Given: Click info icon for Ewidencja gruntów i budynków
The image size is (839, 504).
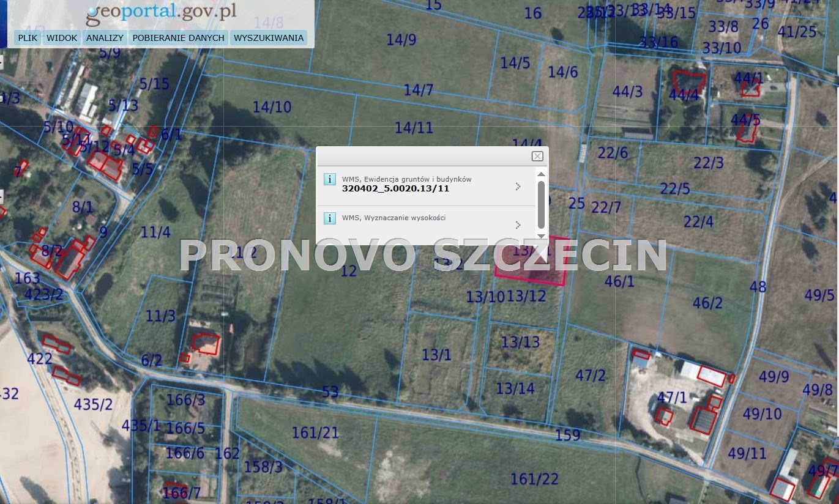Looking at the screenshot, I should (x=330, y=179).
